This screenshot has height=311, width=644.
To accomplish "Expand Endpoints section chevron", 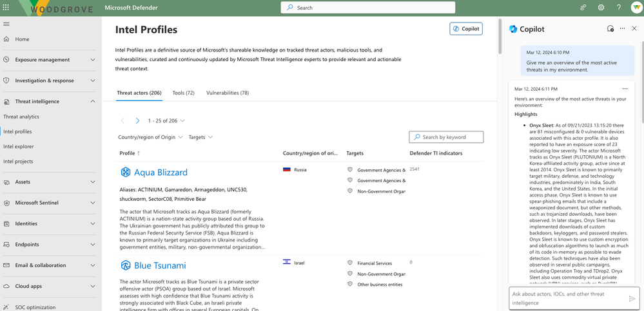I will (93, 245).
